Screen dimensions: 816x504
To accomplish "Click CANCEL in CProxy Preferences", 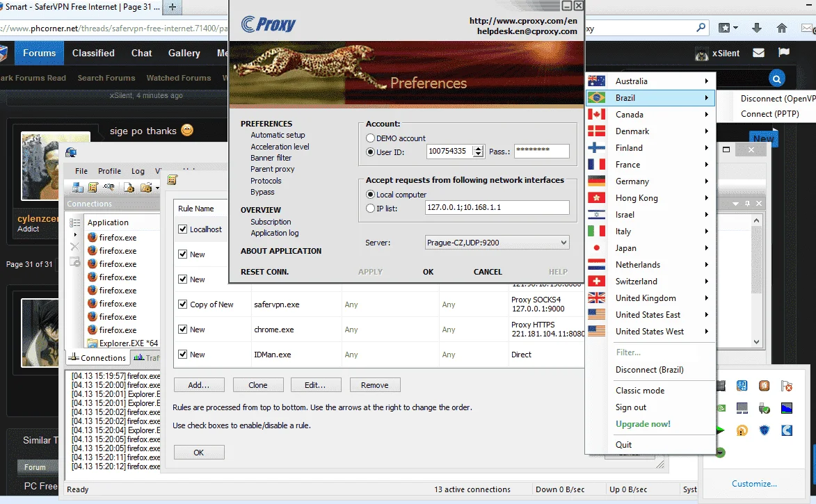I will tap(488, 272).
